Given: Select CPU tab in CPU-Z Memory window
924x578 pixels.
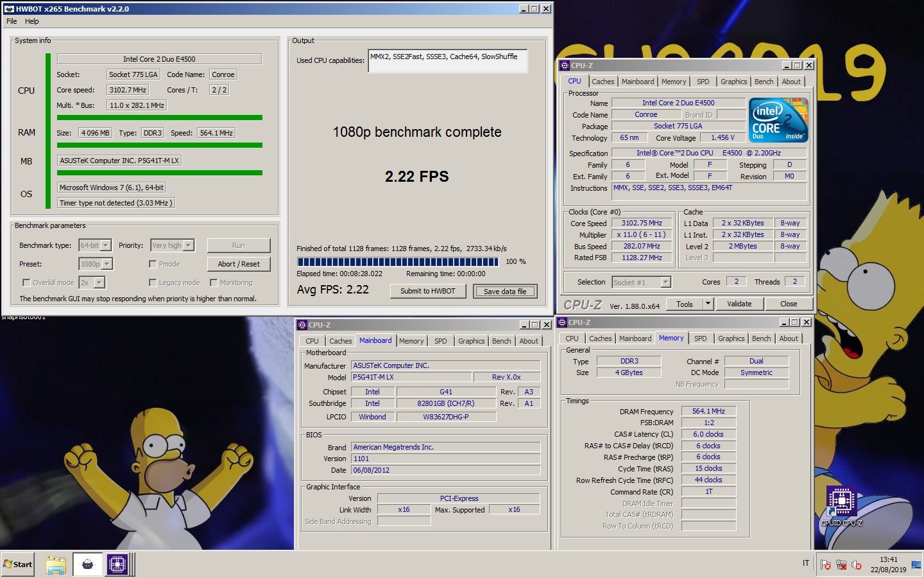Looking at the screenshot, I should tap(572, 338).
